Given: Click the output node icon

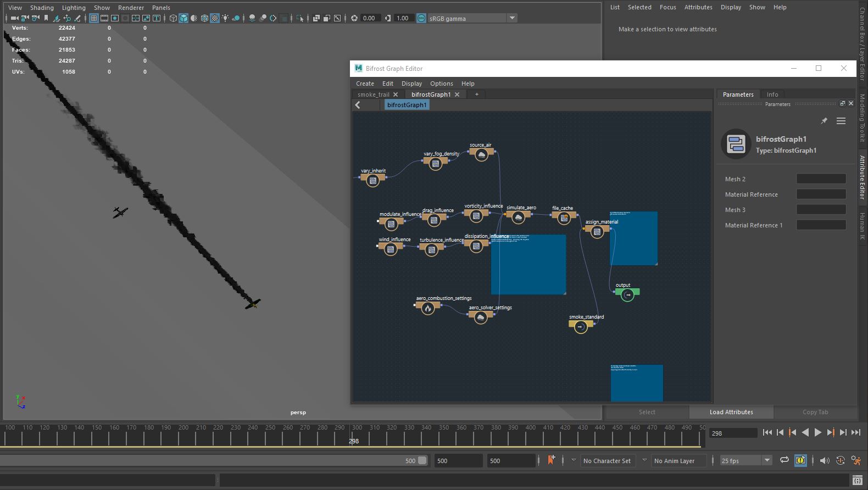Looking at the screenshot, I should pos(627,295).
